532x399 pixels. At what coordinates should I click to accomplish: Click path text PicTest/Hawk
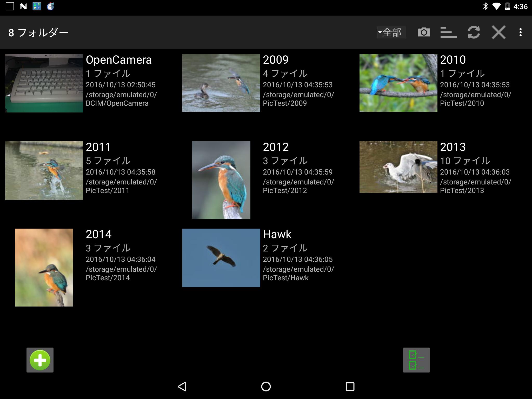click(286, 278)
